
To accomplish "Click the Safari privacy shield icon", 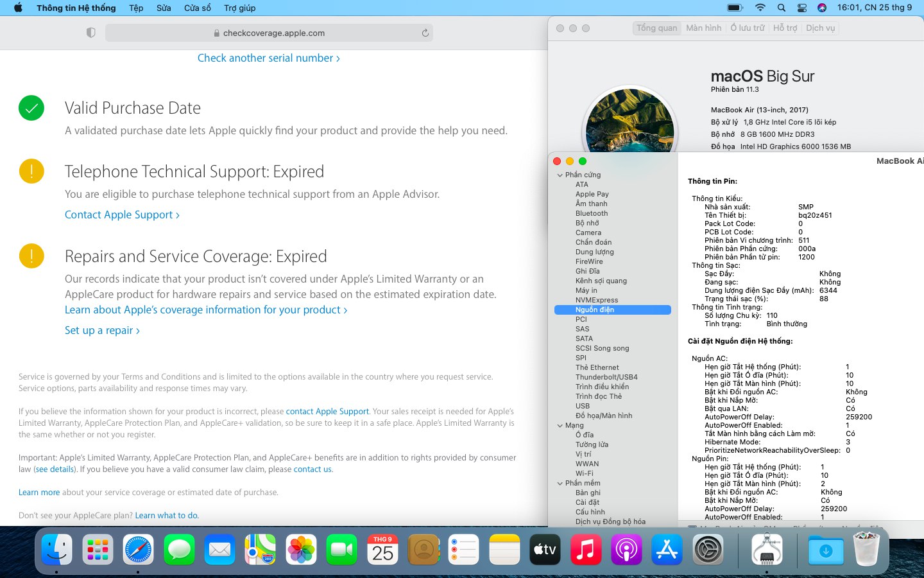I will 90,33.
